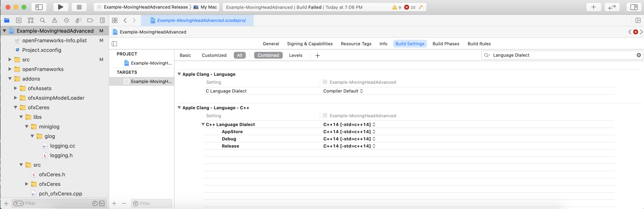Run the project with the Play button
Image resolution: width=644 pixels, height=209 pixels.
61,7
